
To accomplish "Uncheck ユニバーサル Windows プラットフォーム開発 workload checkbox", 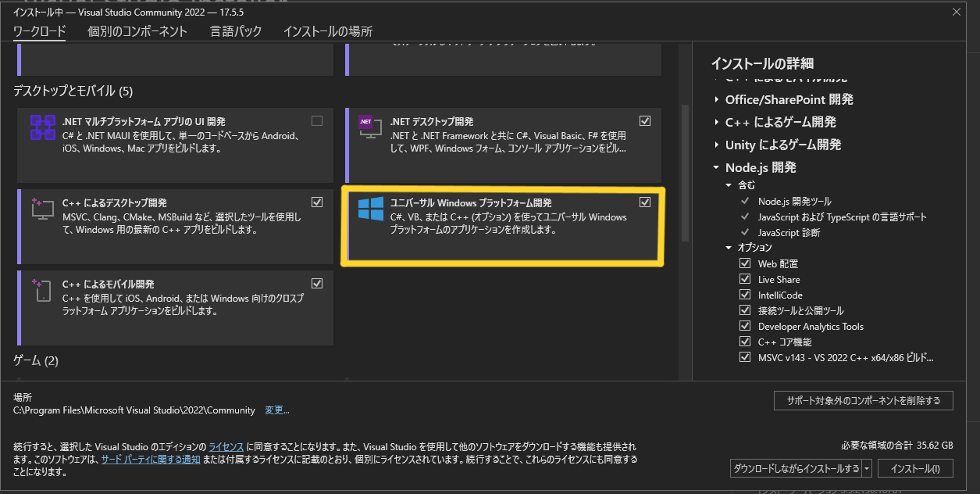I will tap(645, 202).
